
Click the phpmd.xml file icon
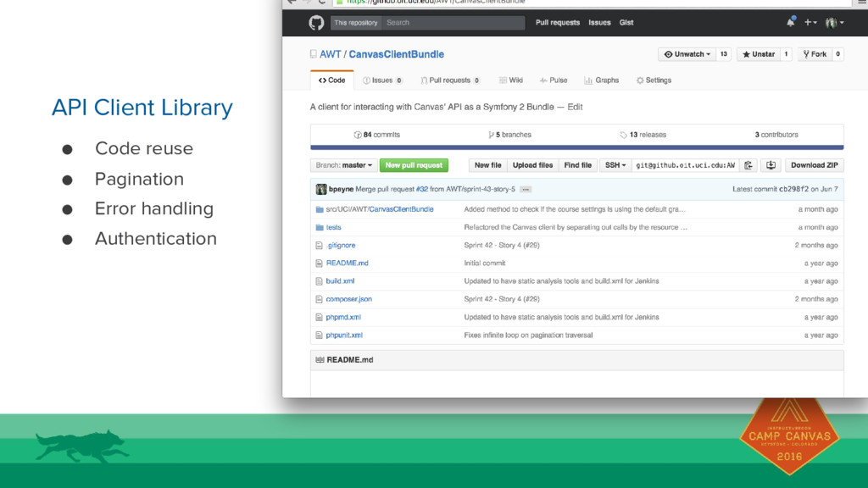(x=319, y=318)
